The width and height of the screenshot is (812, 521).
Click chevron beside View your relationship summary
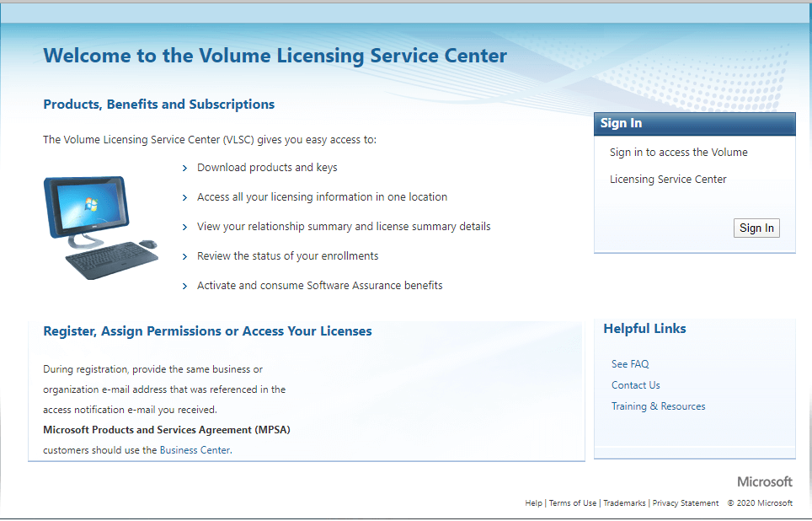click(184, 227)
